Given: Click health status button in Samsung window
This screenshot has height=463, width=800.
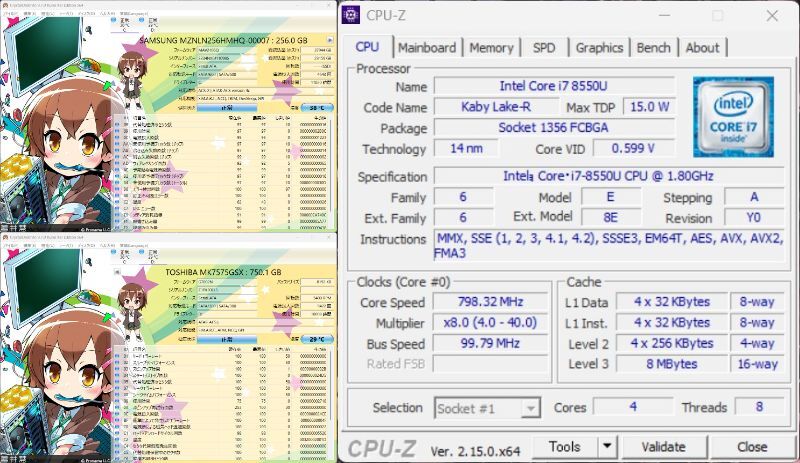Looking at the screenshot, I should click(x=227, y=108).
